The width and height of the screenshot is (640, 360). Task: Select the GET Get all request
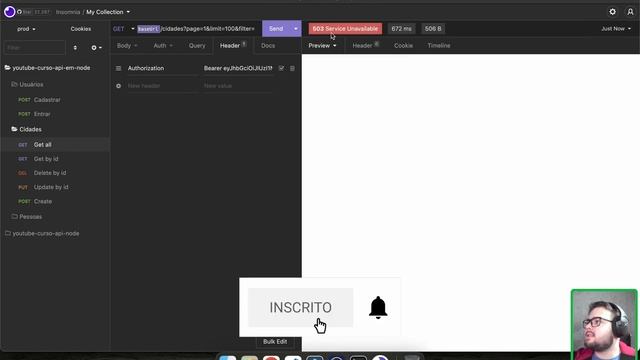tap(55, 144)
